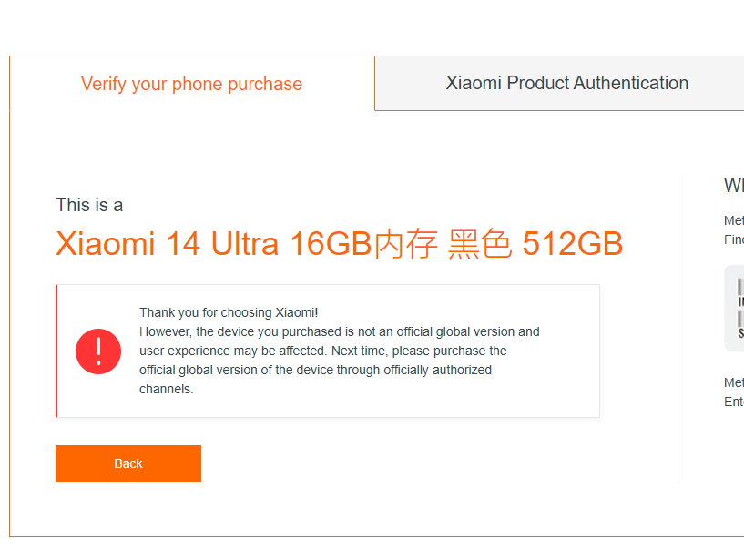Image resolution: width=744 pixels, height=560 pixels.
Task: Click the "Fin" line above the barcode
Action: [x=734, y=239]
